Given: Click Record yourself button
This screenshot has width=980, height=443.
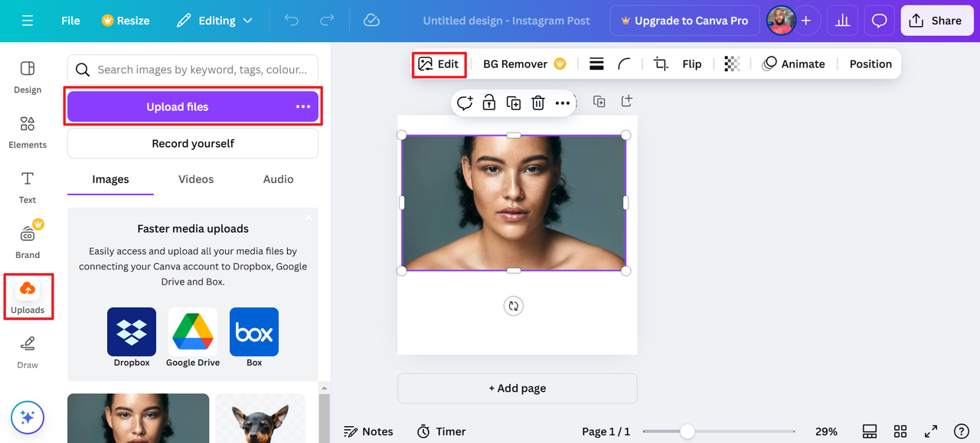Looking at the screenshot, I should (193, 143).
